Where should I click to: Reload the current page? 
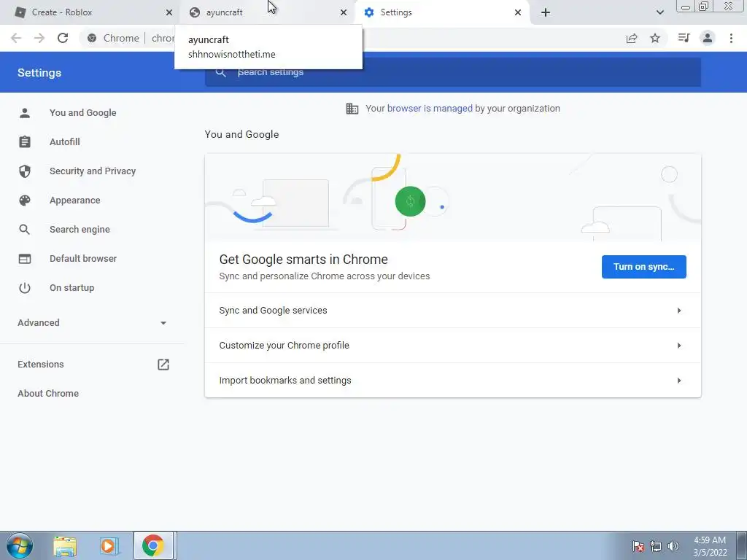pyautogui.click(x=63, y=38)
